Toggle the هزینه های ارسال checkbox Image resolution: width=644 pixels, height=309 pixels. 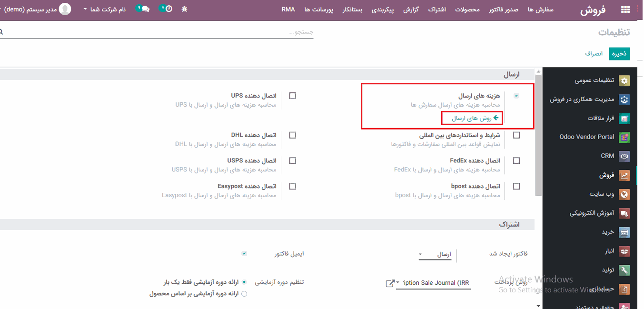pyautogui.click(x=516, y=96)
